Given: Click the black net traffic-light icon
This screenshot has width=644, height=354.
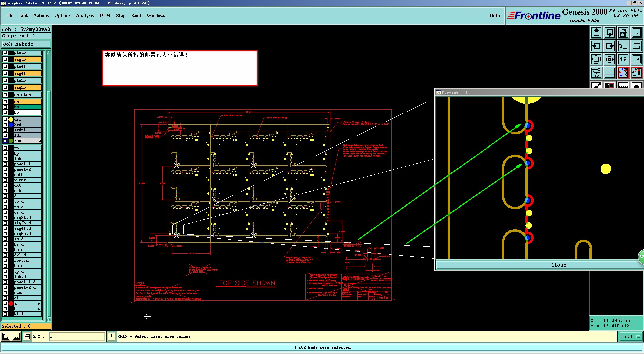Looking at the screenshot, I should 636,72.
